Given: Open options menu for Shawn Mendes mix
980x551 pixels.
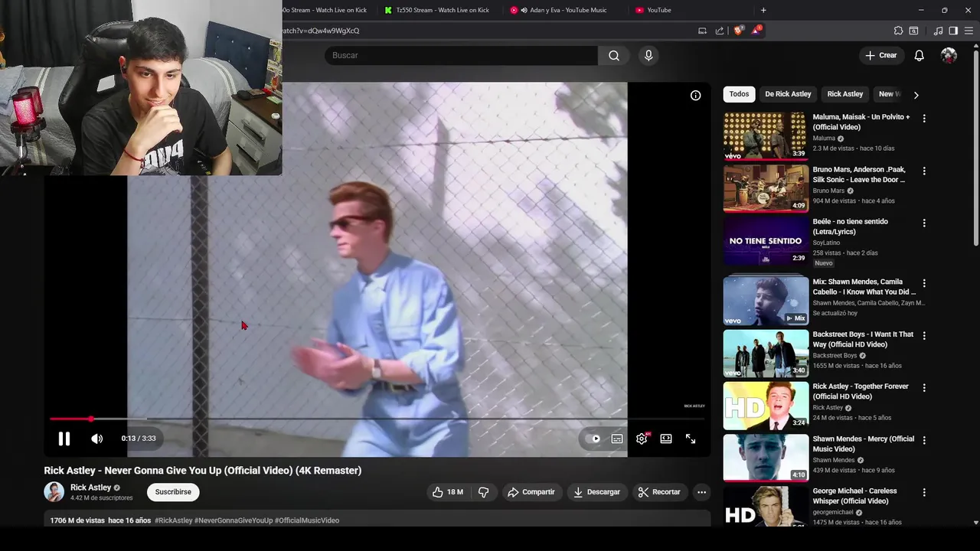Looking at the screenshot, I should click(924, 283).
